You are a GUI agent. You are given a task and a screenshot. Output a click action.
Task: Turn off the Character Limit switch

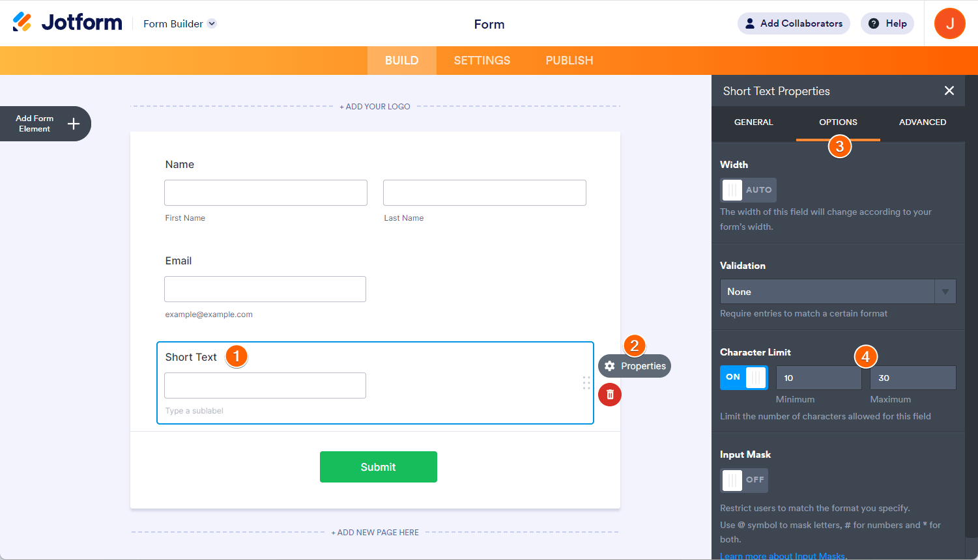click(744, 378)
